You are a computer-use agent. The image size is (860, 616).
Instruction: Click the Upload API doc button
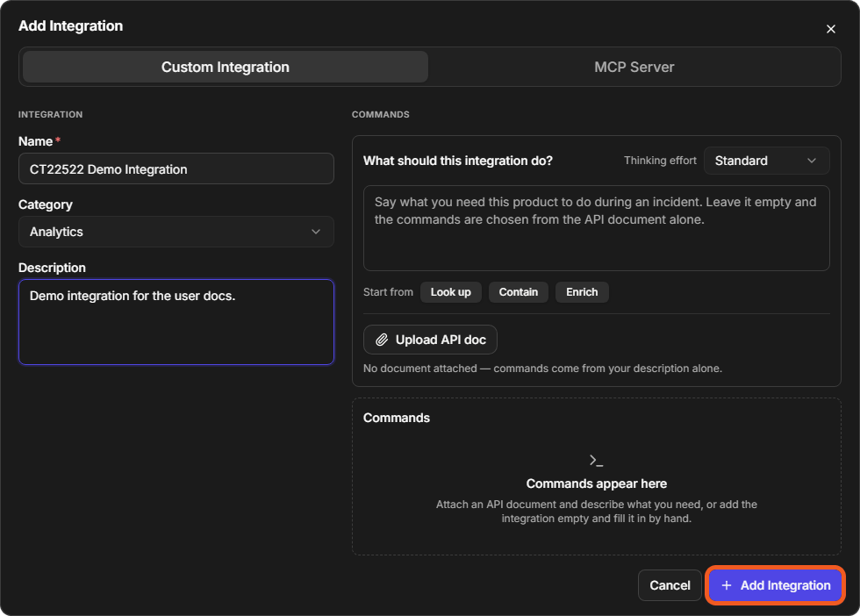click(430, 340)
